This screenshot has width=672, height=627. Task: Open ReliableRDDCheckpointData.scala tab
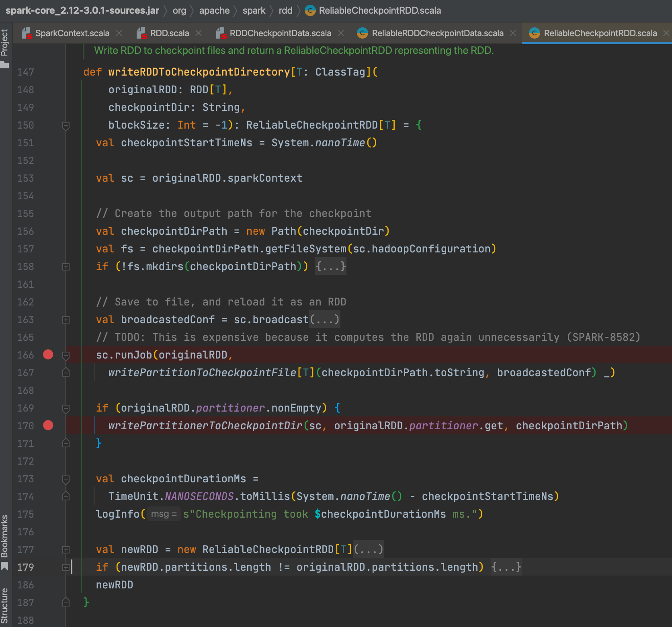[437, 33]
